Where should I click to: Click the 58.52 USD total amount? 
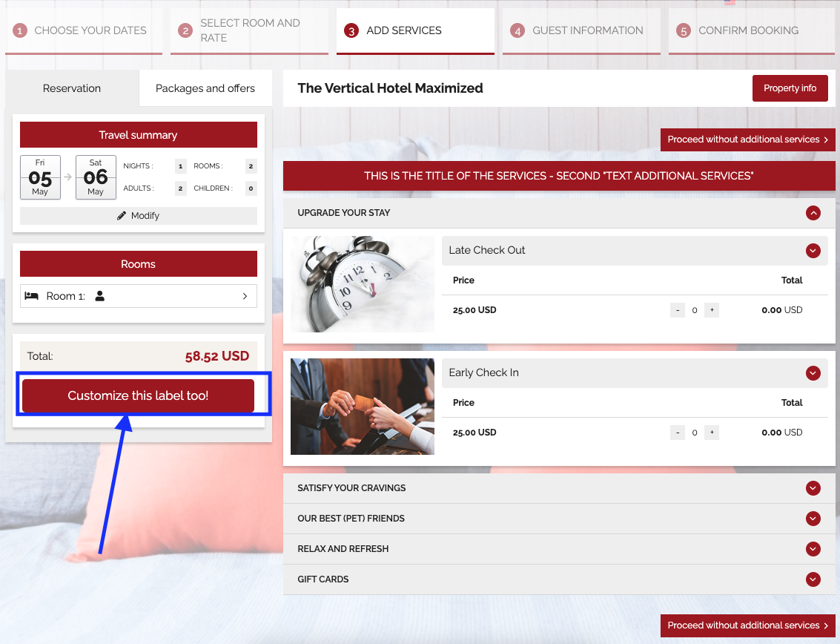[217, 356]
